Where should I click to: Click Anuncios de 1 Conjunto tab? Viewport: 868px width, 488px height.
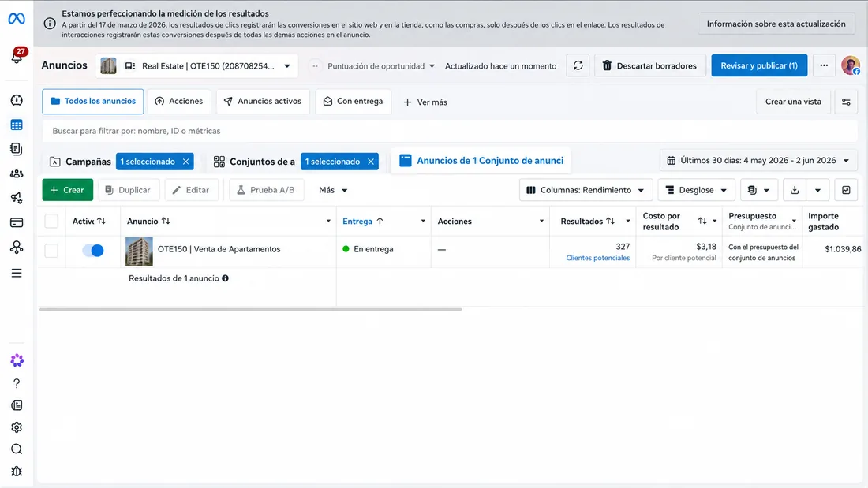(481, 161)
